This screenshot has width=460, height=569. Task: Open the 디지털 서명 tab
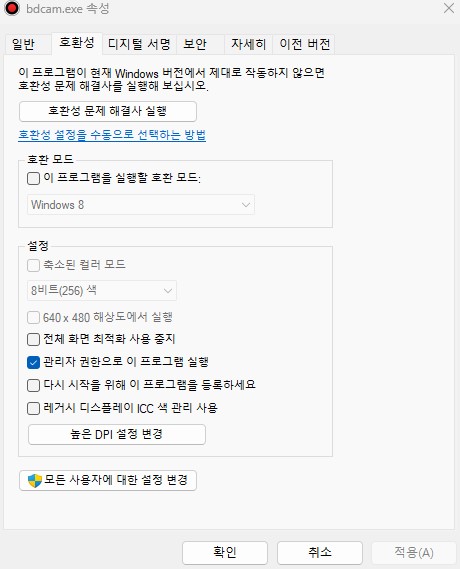[139, 44]
